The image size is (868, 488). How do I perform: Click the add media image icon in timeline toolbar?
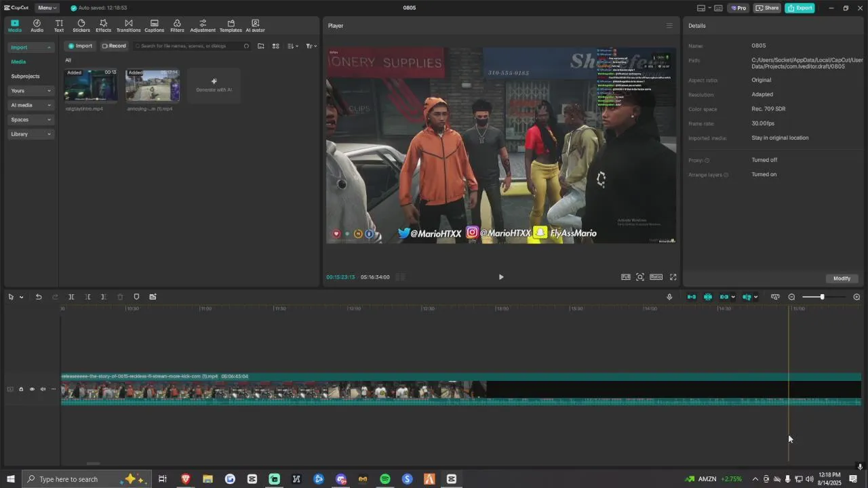click(x=153, y=297)
